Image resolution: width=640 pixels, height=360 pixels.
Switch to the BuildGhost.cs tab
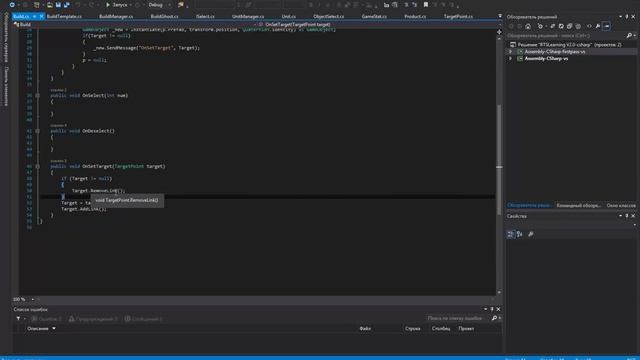164,16
